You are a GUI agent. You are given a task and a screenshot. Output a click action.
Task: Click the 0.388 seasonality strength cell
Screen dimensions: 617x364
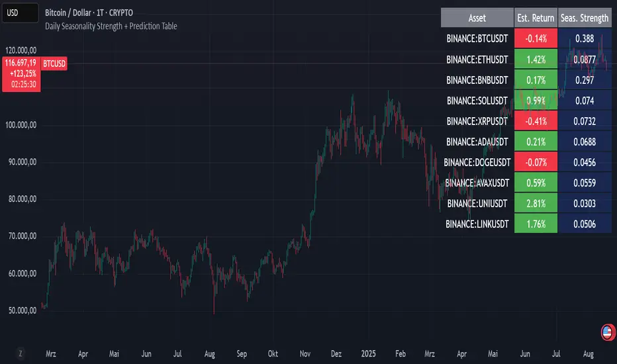click(585, 38)
